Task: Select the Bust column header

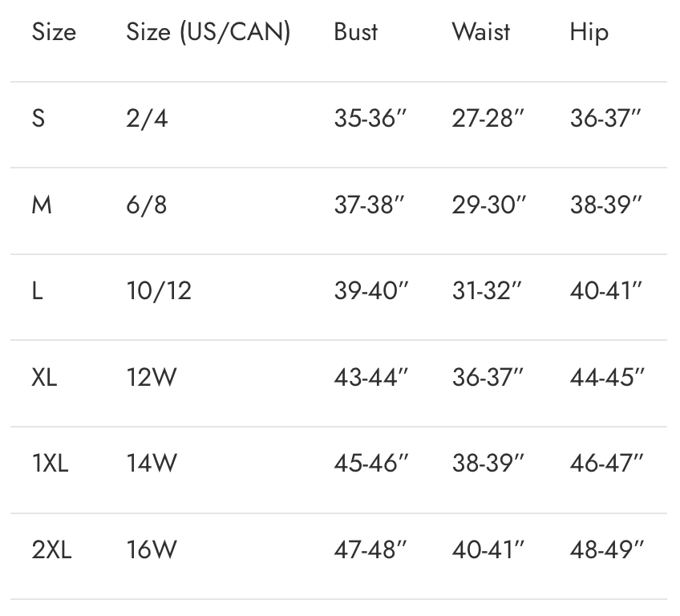Action: coord(356,32)
